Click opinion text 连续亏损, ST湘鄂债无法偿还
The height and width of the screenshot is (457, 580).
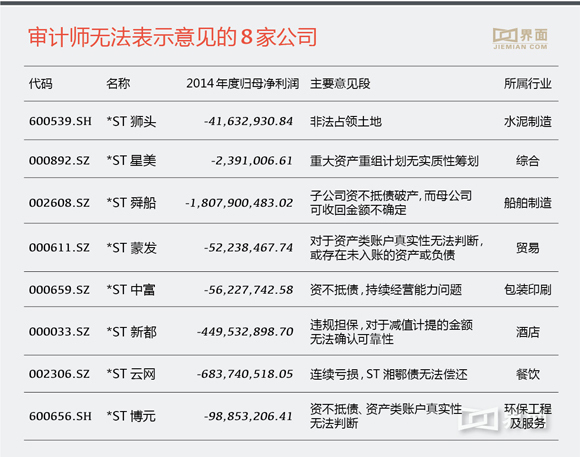(389, 374)
